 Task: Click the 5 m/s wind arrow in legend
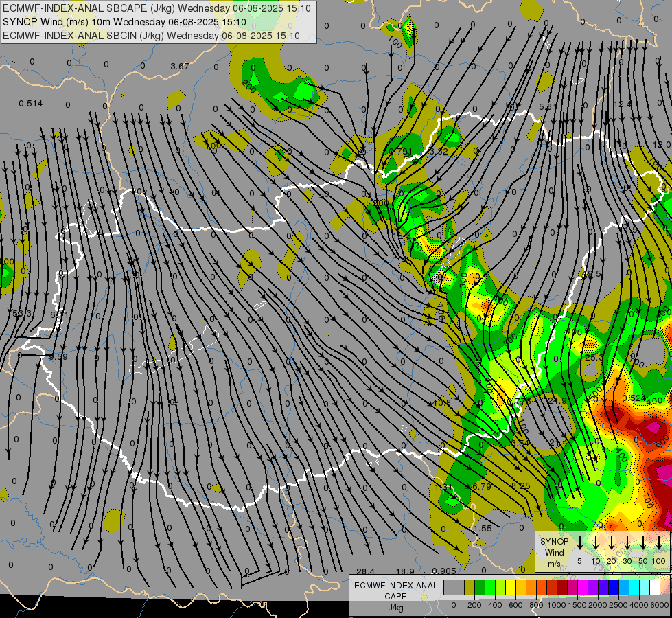(x=579, y=542)
